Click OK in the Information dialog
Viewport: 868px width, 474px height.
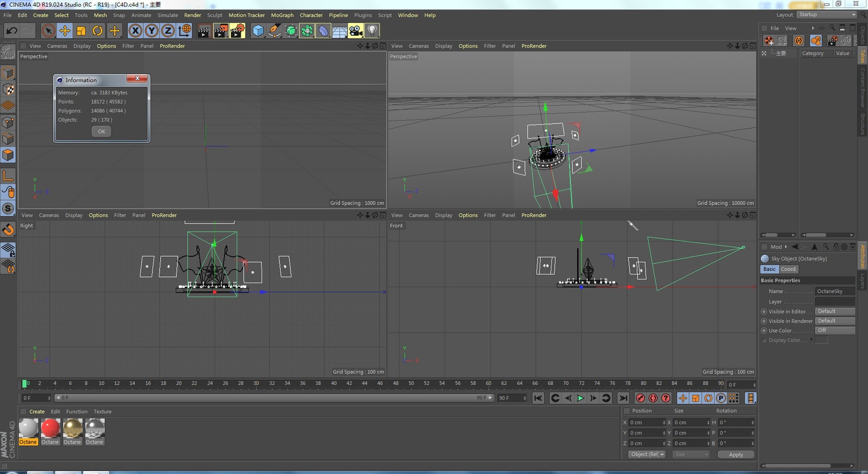point(101,132)
